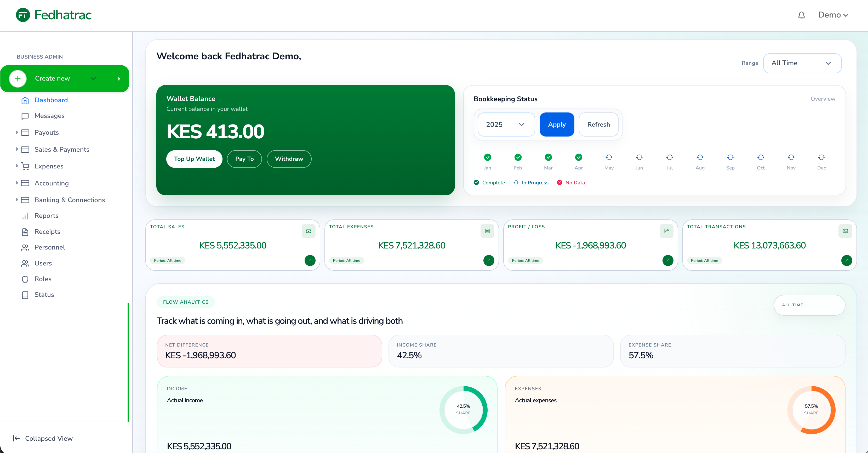
Task: Expand the Banking & Connections section
Action: [17, 200]
